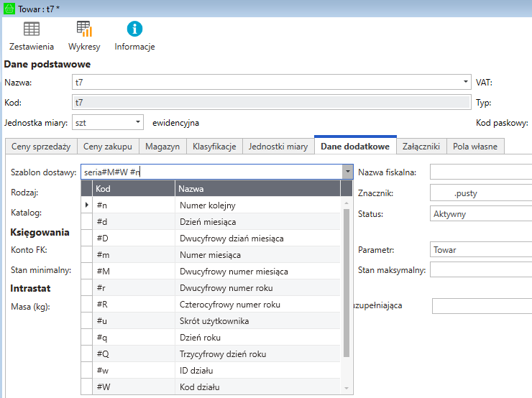This screenshot has width=532, height=398.
Task: Open the Wykresy charts icon
Action: pyautogui.click(x=84, y=29)
